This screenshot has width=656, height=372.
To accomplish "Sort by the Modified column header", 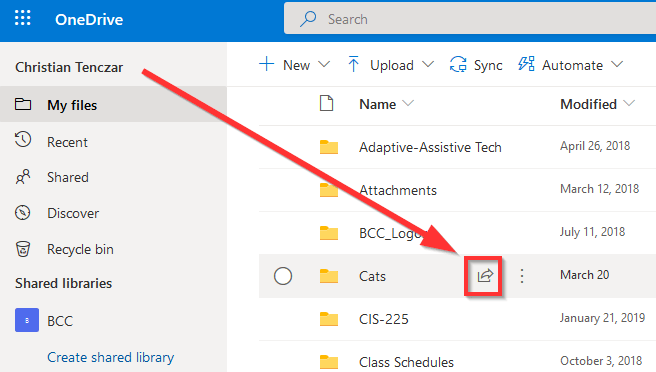I will (x=588, y=104).
